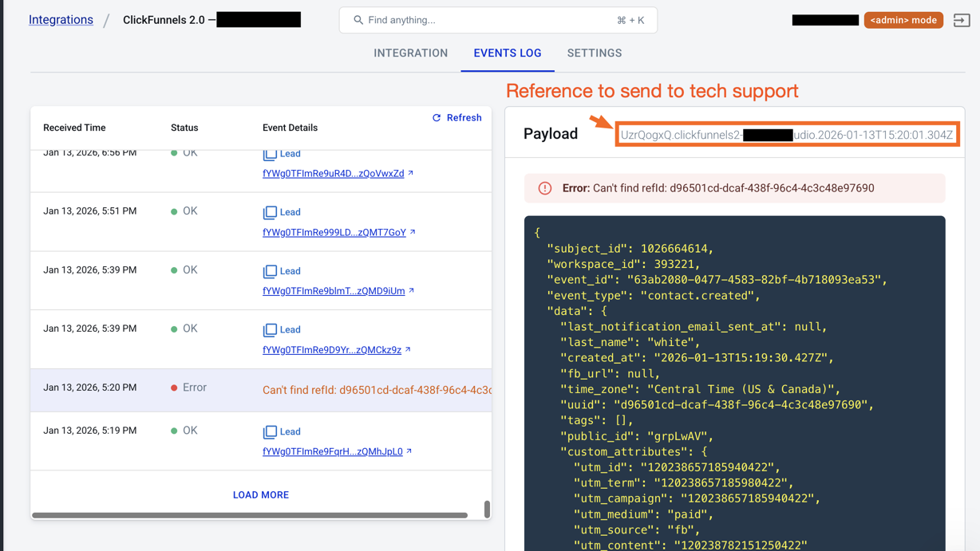This screenshot has width=980, height=551.
Task: Click Jan 13, 2026, 5:51 PM timestamp
Action: (90, 211)
